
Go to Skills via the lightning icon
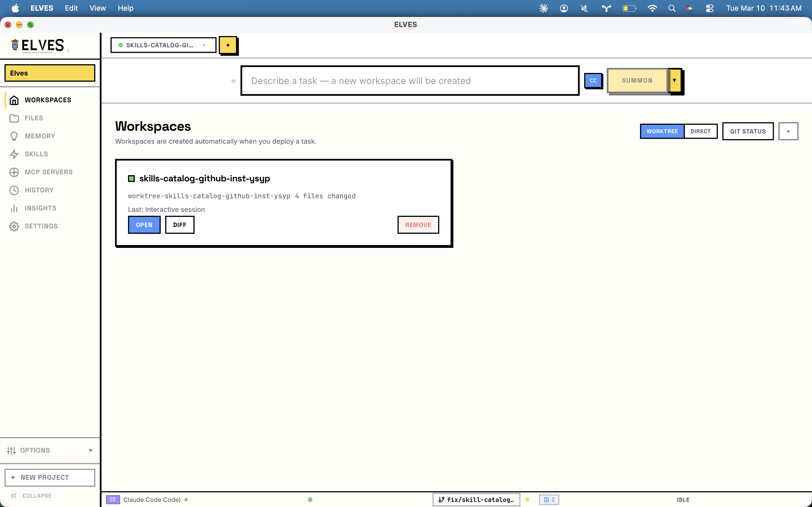tap(14, 154)
